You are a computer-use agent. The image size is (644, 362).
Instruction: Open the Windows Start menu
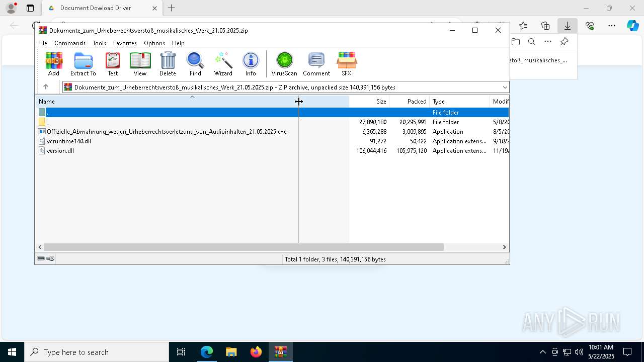(12, 352)
